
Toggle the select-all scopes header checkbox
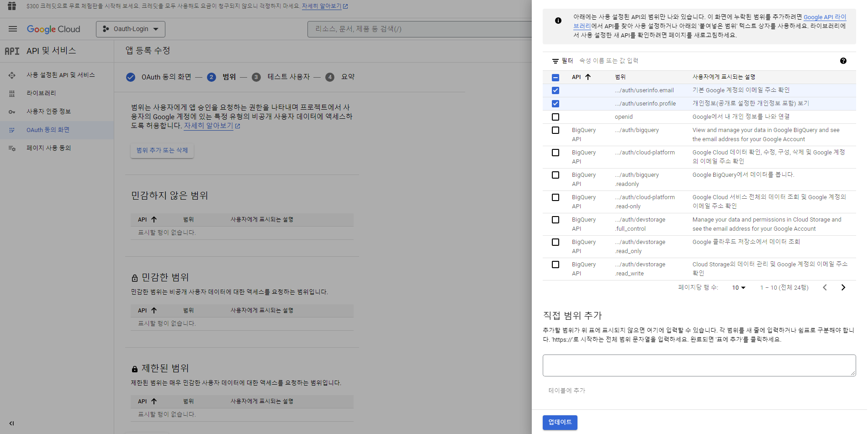556,77
